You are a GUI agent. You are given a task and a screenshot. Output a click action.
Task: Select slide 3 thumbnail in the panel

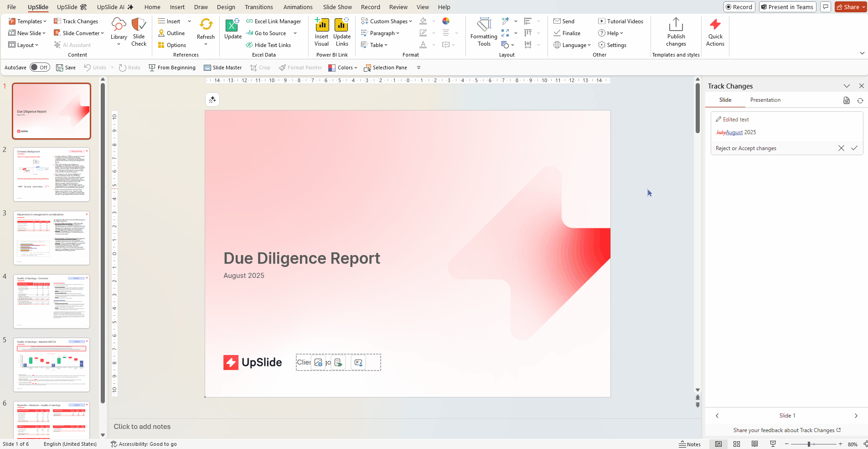point(51,238)
